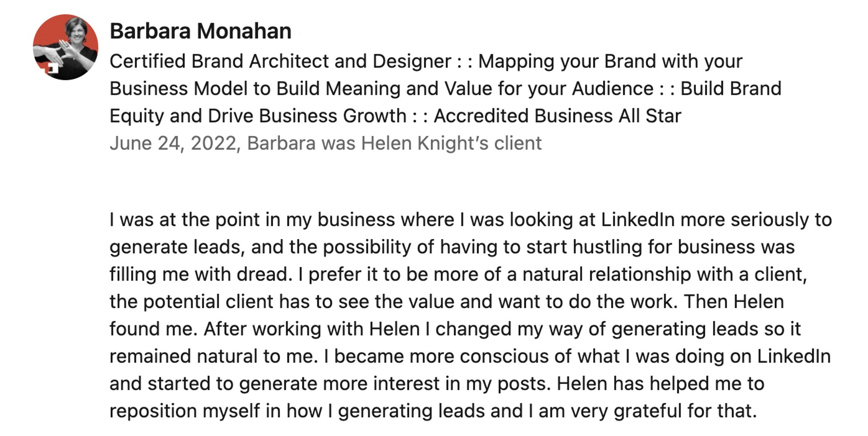Open the Barbara Monahan name link
Image resolution: width=868 pixels, height=436 pixels.
coord(200,31)
